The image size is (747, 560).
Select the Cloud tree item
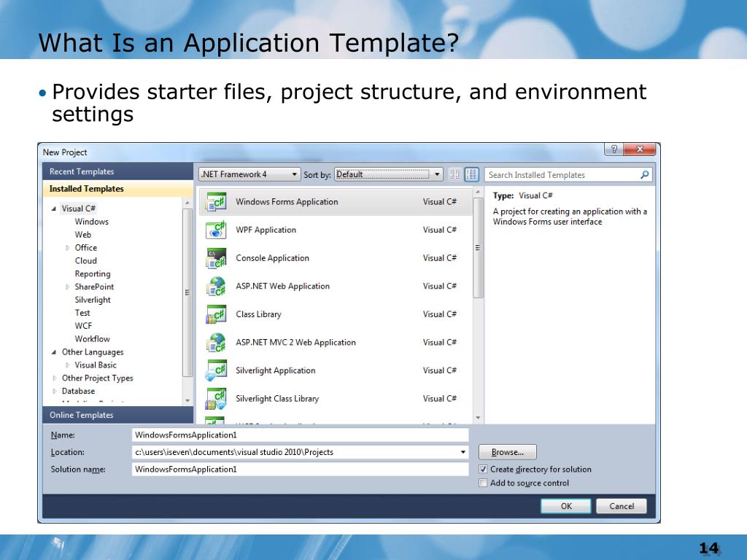pyautogui.click(x=86, y=260)
